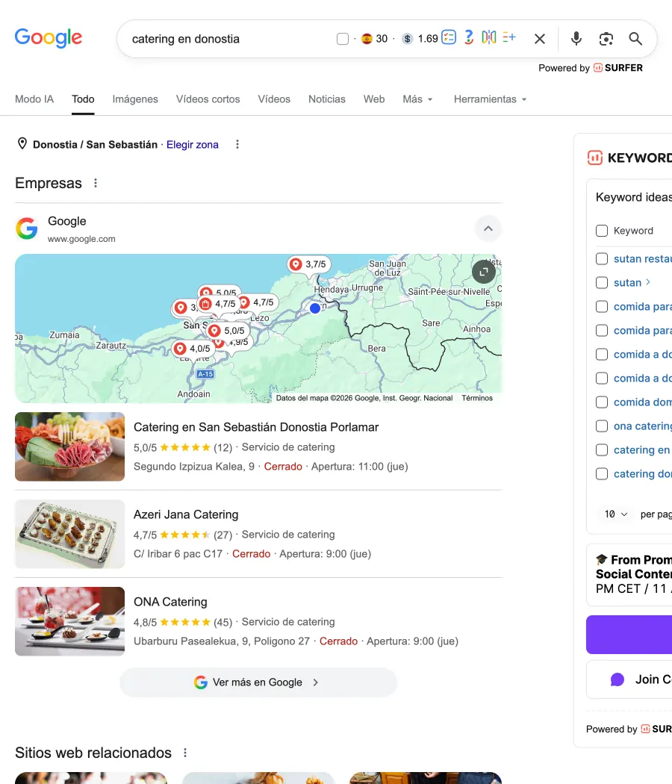Start voice search with microphone

pos(576,39)
